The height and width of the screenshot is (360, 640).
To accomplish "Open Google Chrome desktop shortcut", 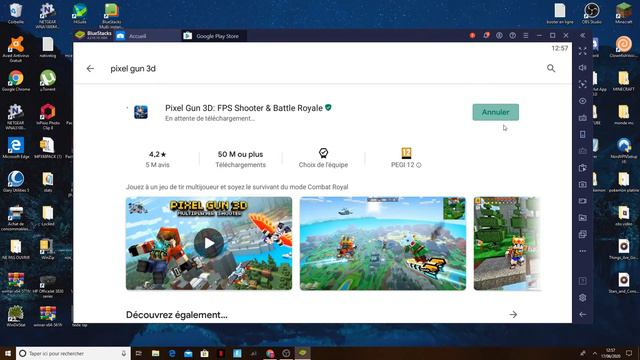I will pyautogui.click(x=16, y=81).
